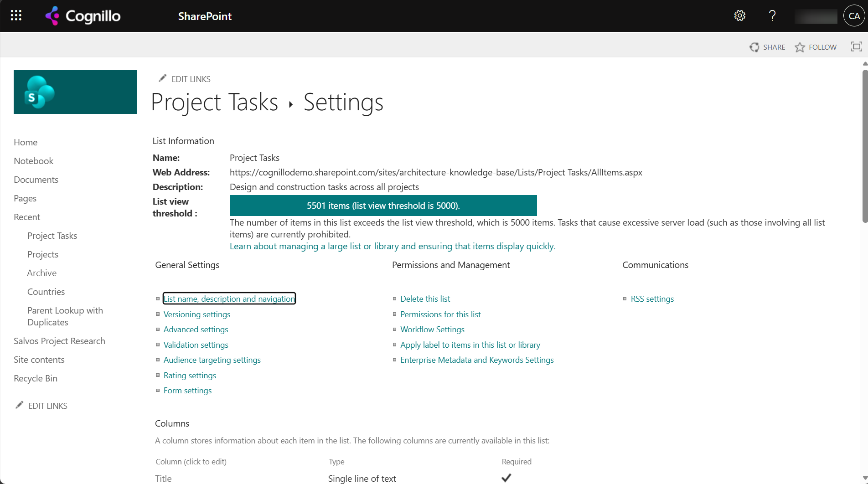868x484 pixels.
Task: Open Countries under Recent
Action: pyautogui.click(x=46, y=292)
